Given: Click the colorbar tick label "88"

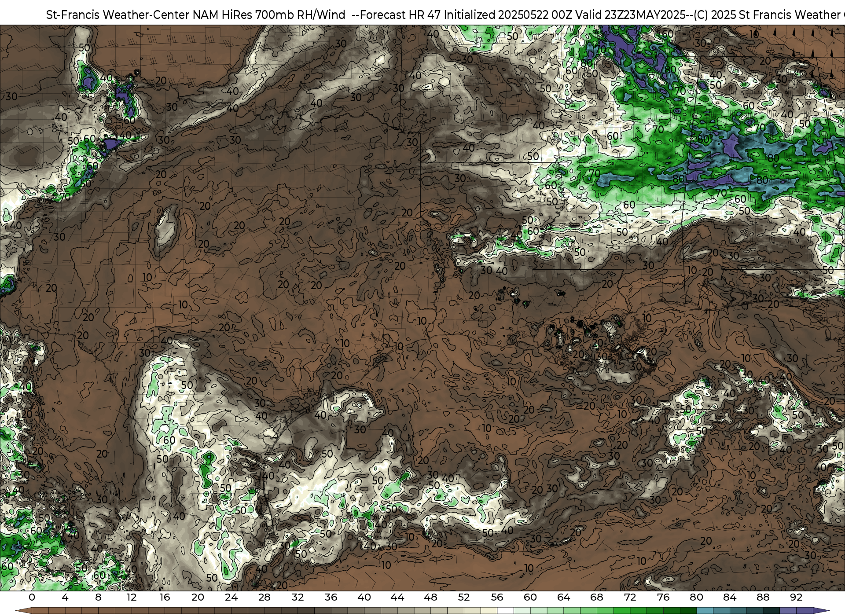Looking at the screenshot, I should click(763, 597).
